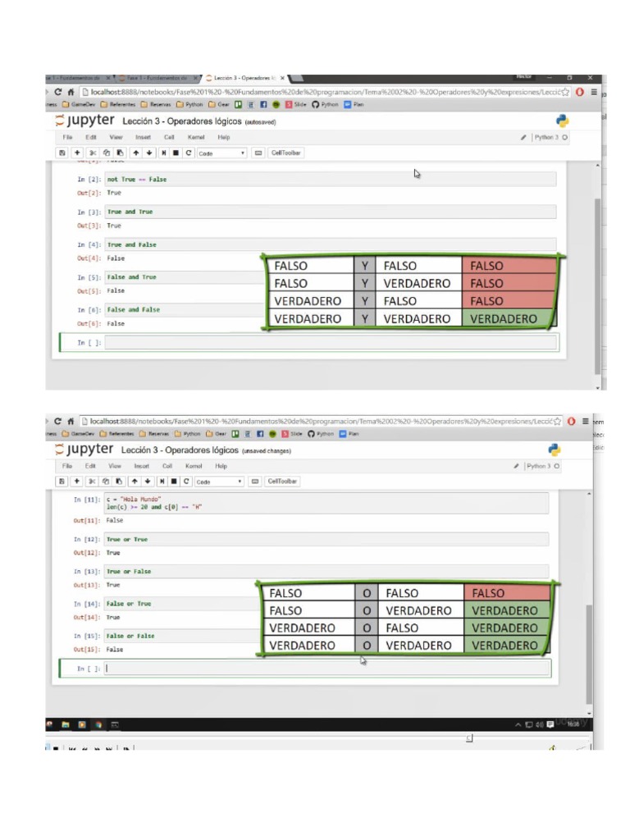Bookmark page with star icon in top browser

564,92
